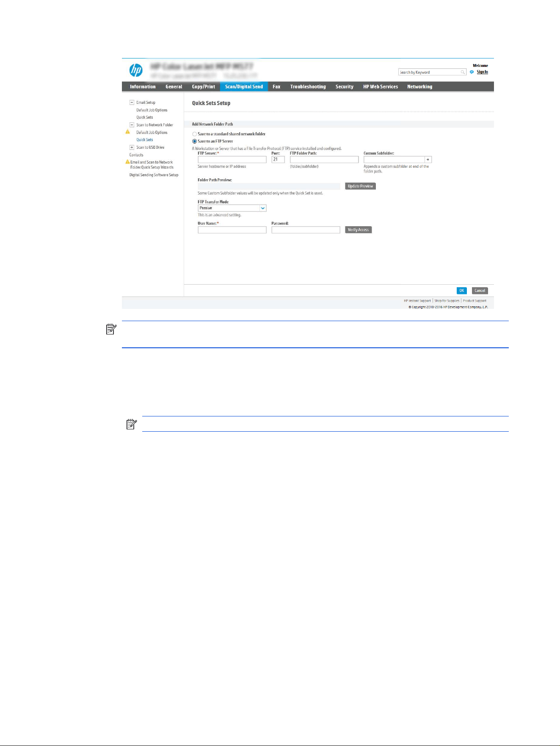This screenshot has height=746, width=560.
Task: Open the Shop for Supplies link
Action: [x=447, y=301]
